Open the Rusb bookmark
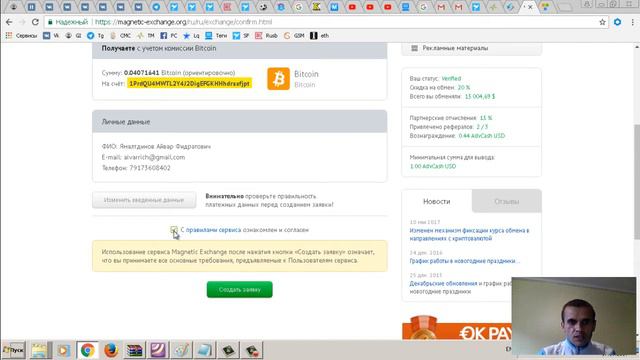640x360 pixels. [266, 36]
